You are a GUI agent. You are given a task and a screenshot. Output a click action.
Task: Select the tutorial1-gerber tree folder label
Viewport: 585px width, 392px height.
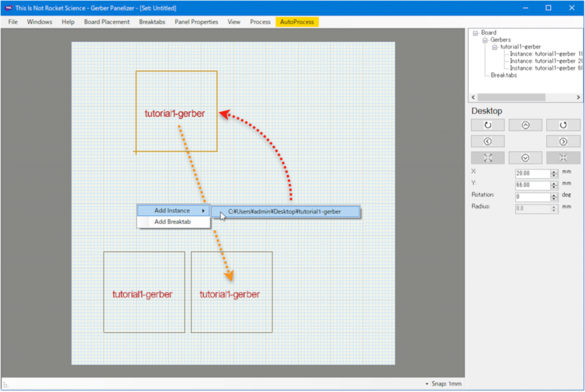[x=520, y=47]
